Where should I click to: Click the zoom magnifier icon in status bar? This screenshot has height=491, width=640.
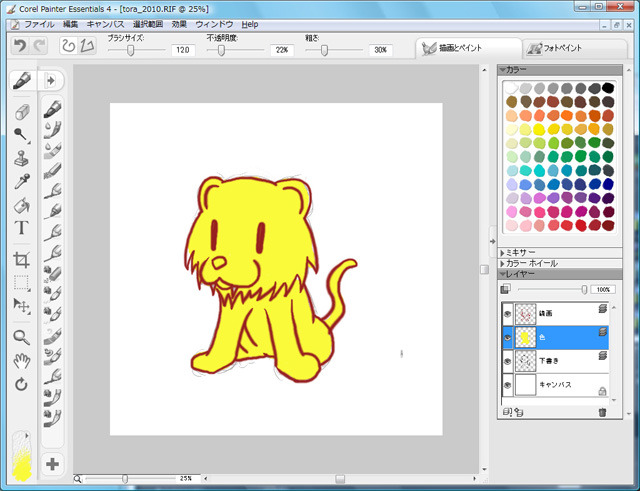(x=77, y=478)
